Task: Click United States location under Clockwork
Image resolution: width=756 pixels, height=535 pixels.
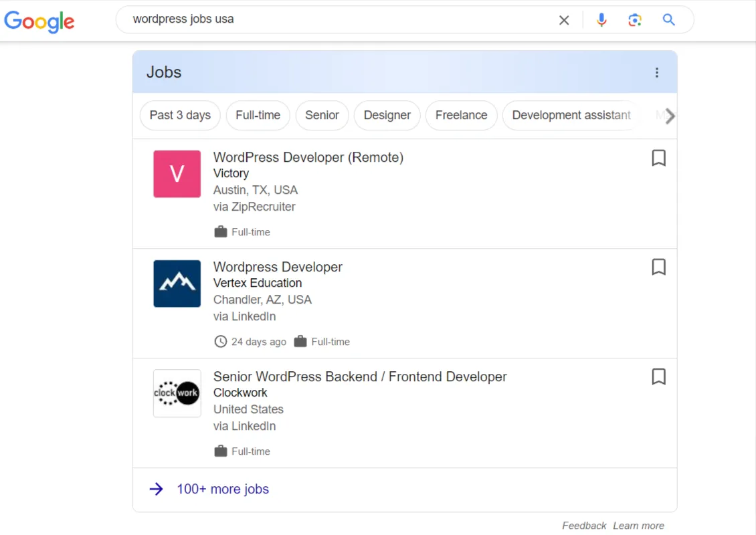Action: point(248,409)
